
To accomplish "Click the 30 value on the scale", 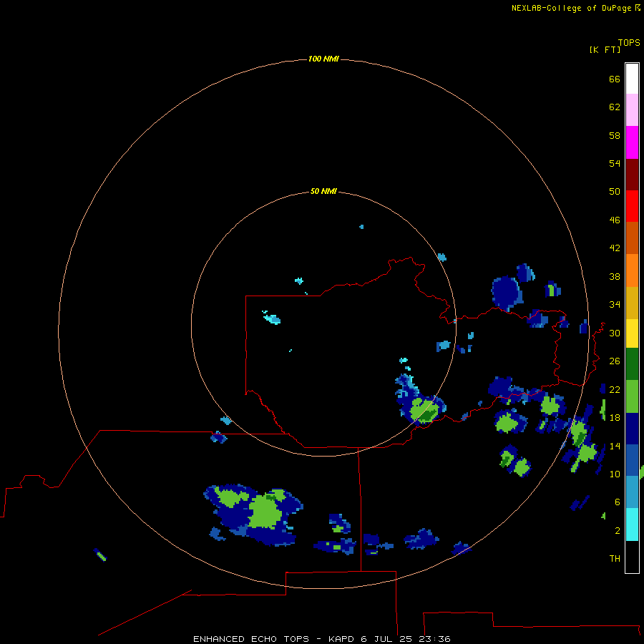I will click(x=615, y=333).
